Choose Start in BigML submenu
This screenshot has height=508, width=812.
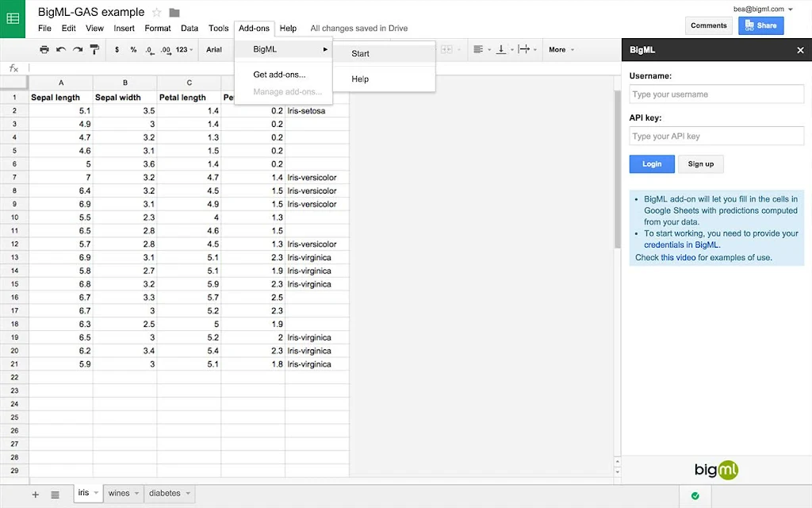[384, 53]
